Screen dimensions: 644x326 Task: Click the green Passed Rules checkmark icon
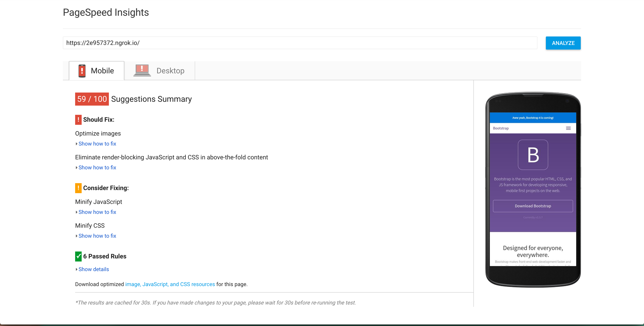tap(78, 256)
